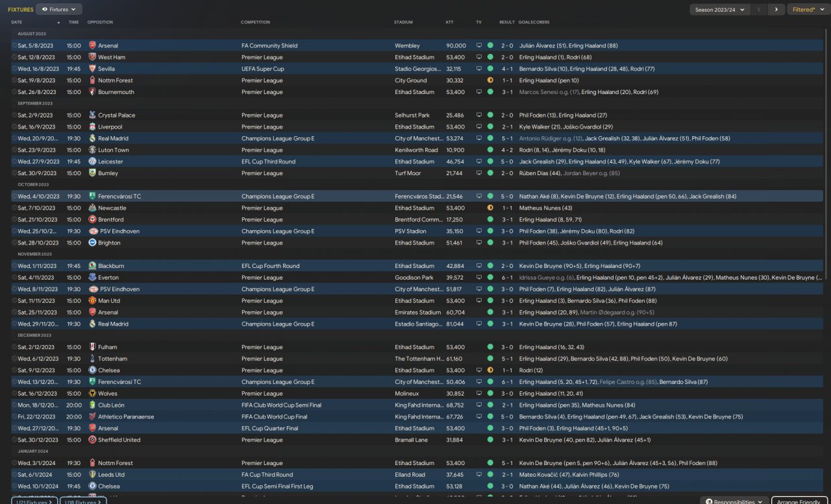Open the FA Community Shield competition link
This screenshot has height=504, width=831.
tap(269, 46)
